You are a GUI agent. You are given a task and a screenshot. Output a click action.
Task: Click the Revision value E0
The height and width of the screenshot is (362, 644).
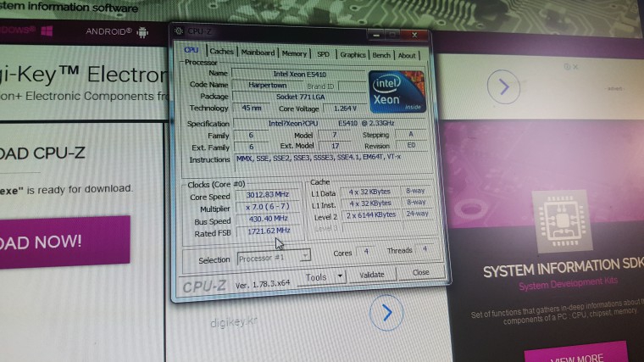click(x=411, y=145)
